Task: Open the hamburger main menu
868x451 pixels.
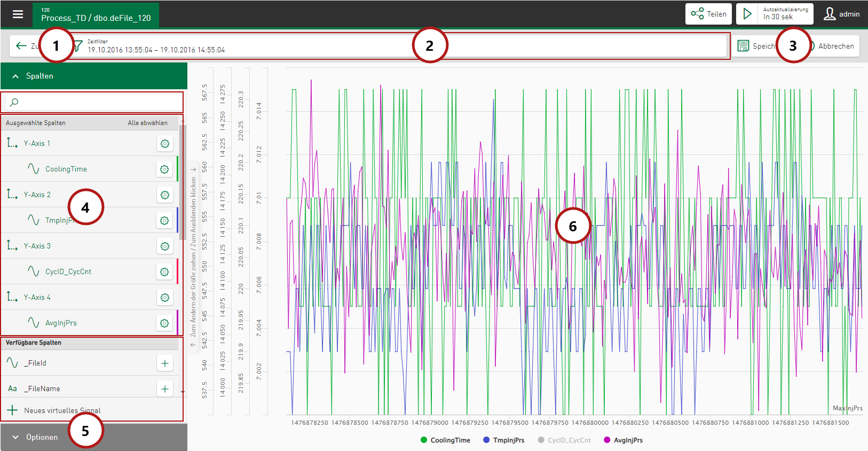Action: (18, 14)
